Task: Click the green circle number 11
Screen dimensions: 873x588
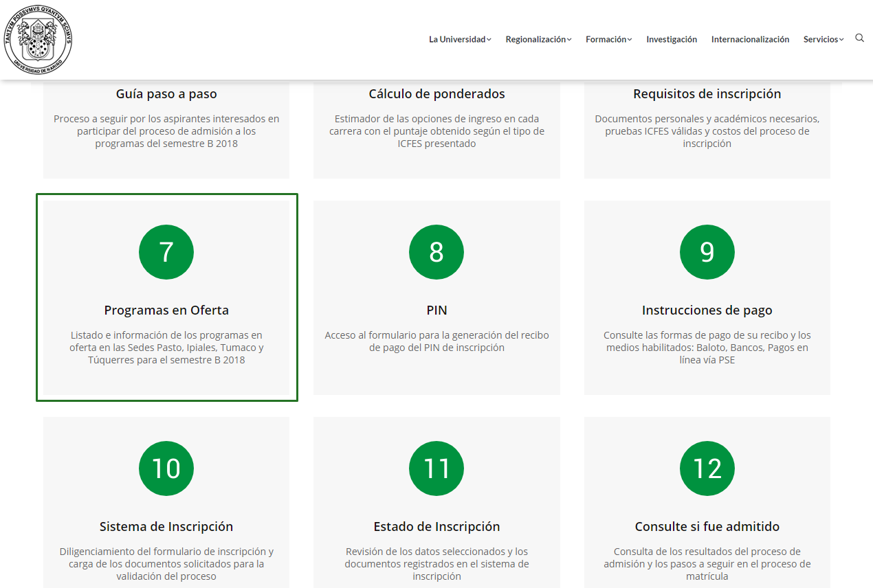Action: [x=436, y=468]
